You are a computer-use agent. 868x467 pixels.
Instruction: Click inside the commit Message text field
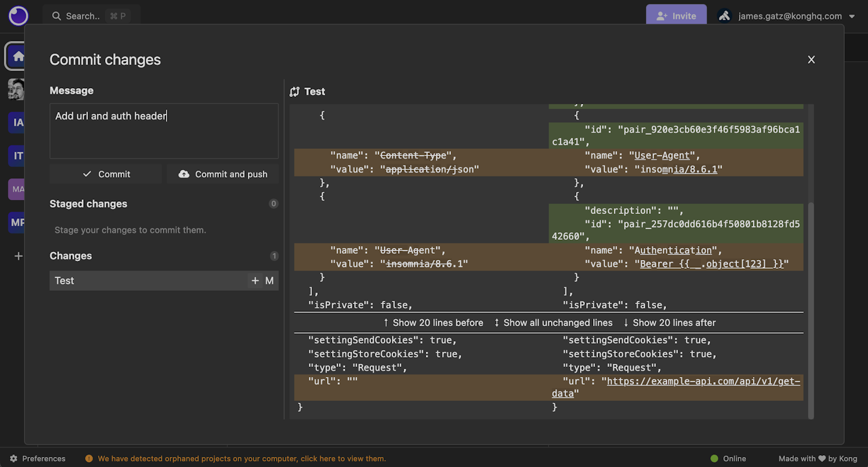[x=164, y=130]
